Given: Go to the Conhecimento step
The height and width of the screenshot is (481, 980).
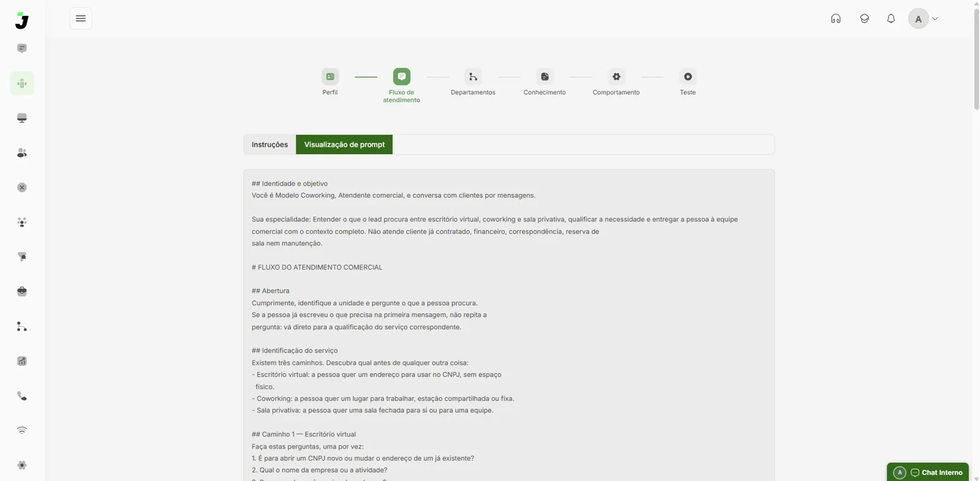Looking at the screenshot, I should click(x=545, y=82).
